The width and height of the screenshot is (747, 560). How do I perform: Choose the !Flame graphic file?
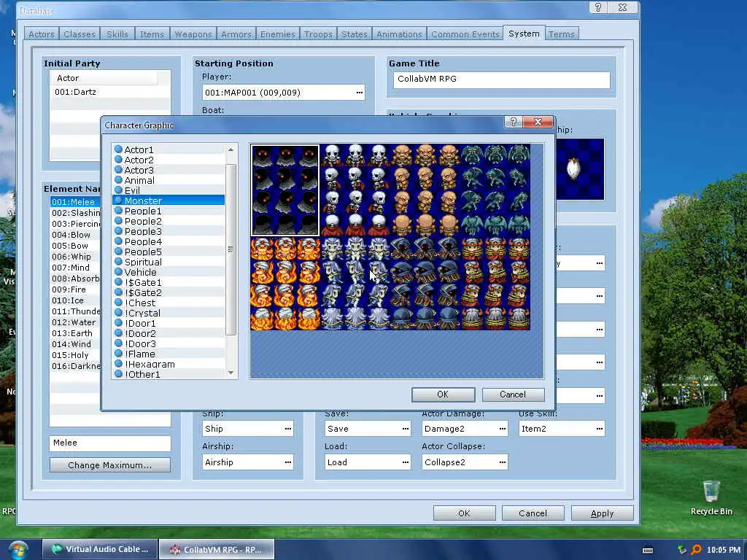(169, 354)
